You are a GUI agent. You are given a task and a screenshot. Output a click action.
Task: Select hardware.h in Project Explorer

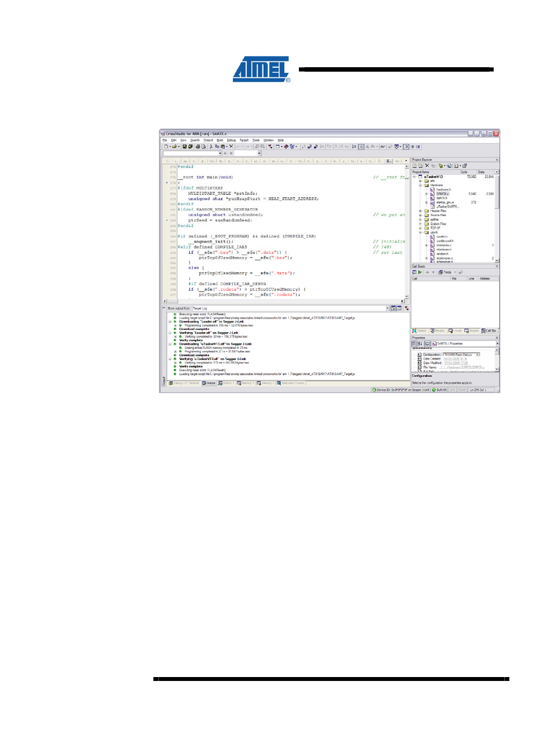[x=443, y=190]
